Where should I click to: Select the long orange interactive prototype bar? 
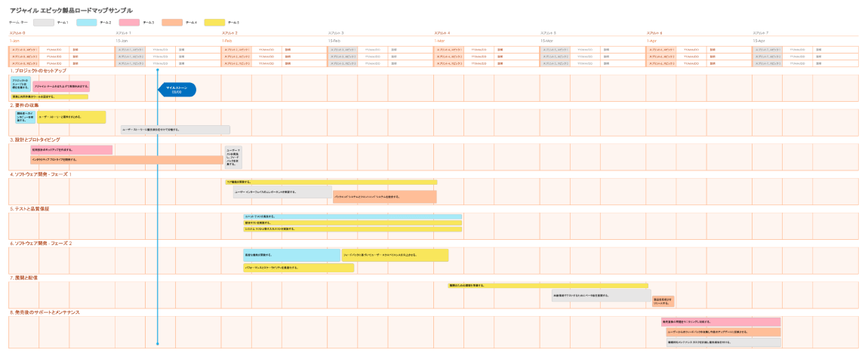point(126,160)
